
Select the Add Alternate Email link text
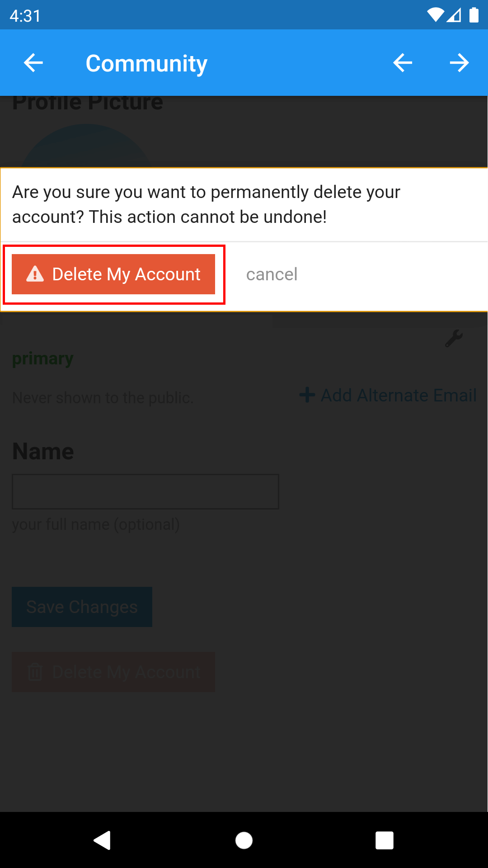coord(398,395)
